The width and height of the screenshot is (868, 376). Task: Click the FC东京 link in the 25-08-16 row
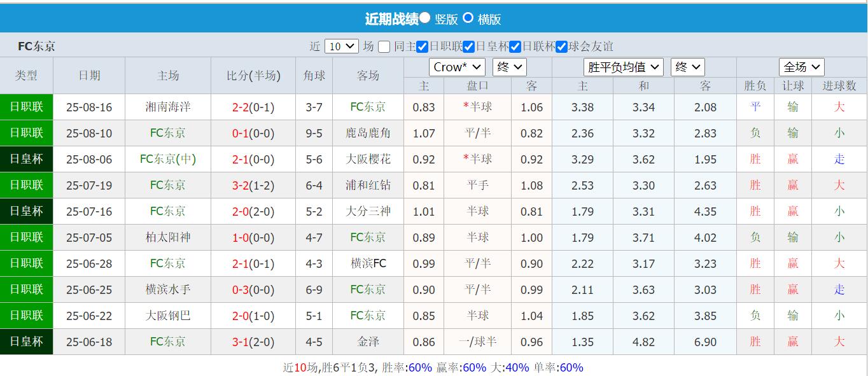pyautogui.click(x=368, y=107)
